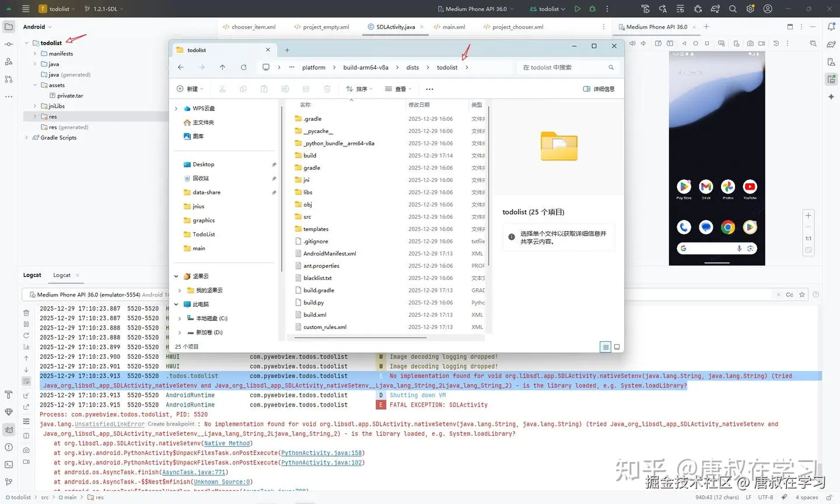This screenshot has width=840, height=504.
Task: Pause Logcat logging
Action: (26, 324)
